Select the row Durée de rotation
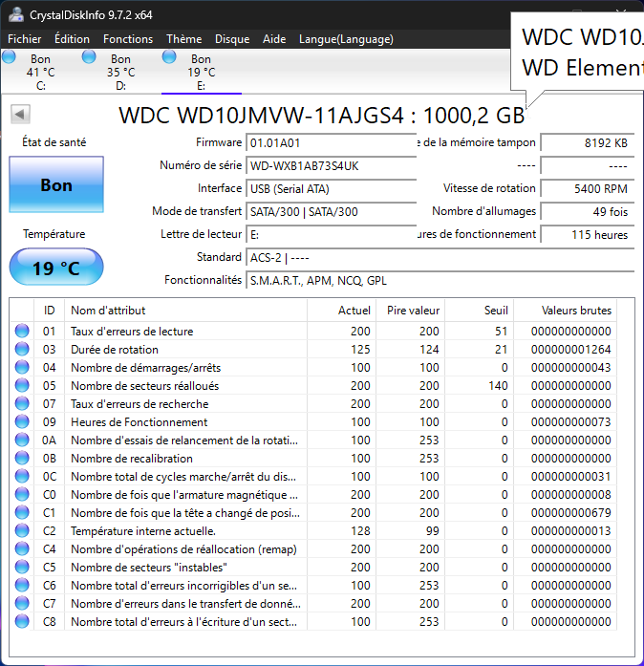The height and width of the screenshot is (666, 644). coord(313,349)
